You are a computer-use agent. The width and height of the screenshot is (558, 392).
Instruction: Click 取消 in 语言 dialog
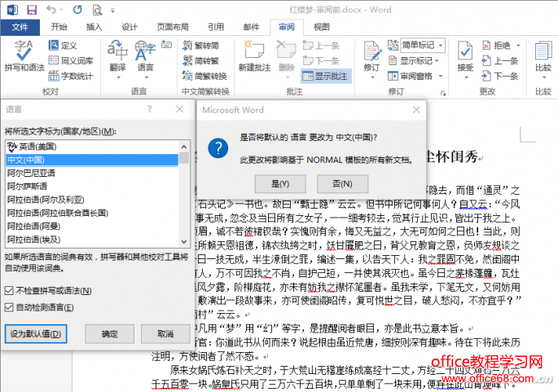tap(165, 334)
